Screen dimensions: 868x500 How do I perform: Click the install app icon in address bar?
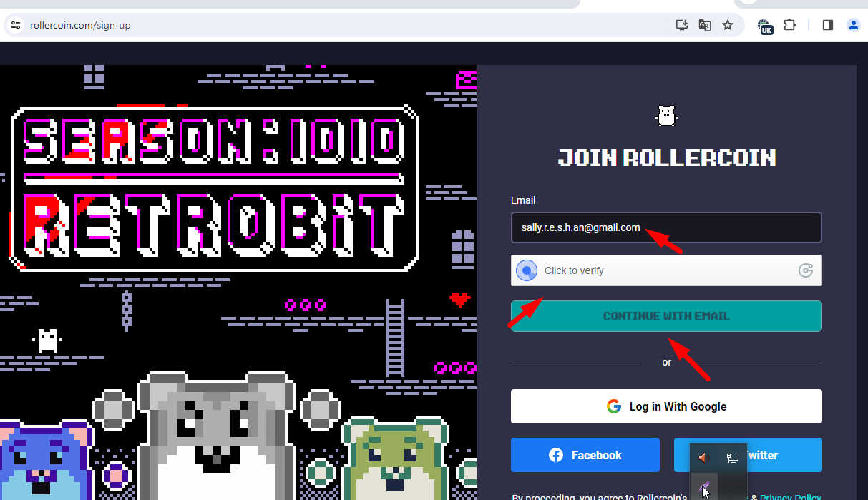(682, 25)
